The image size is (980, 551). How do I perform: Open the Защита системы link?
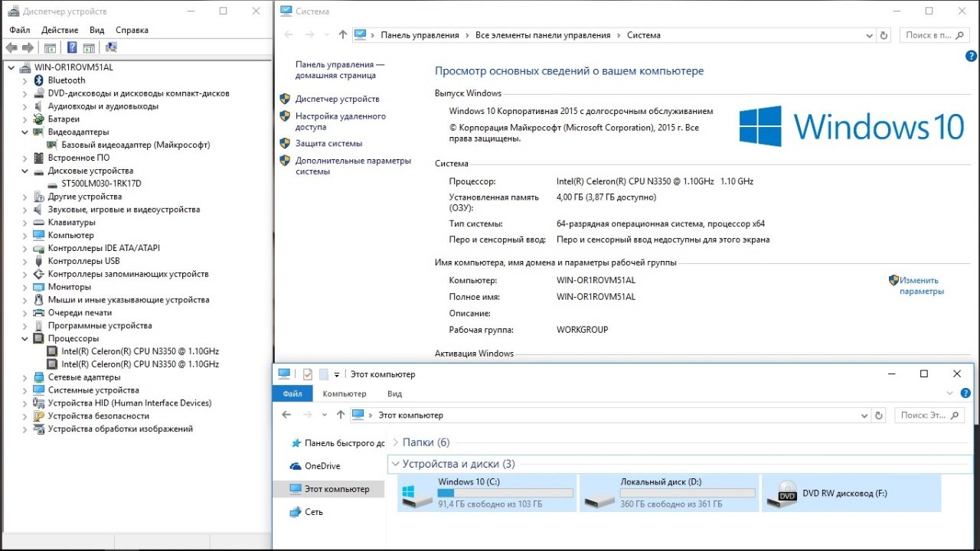(328, 143)
